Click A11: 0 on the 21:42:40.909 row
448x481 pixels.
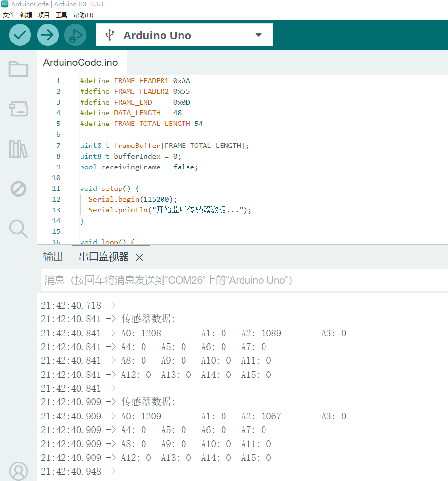256,444
